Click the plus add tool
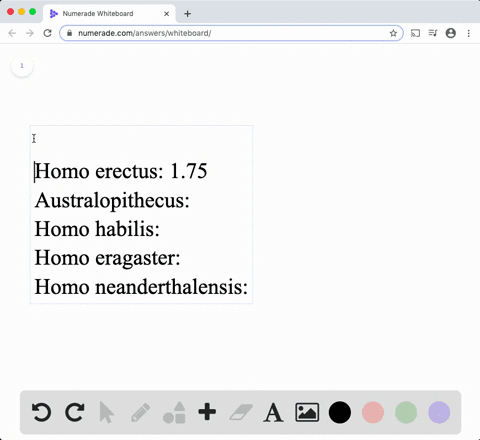The width and height of the screenshot is (480, 440). (207, 412)
